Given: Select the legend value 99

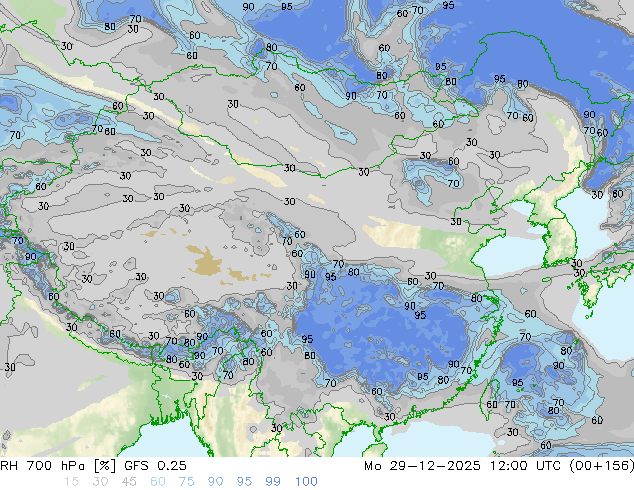Looking at the screenshot, I should tap(273, 482).
